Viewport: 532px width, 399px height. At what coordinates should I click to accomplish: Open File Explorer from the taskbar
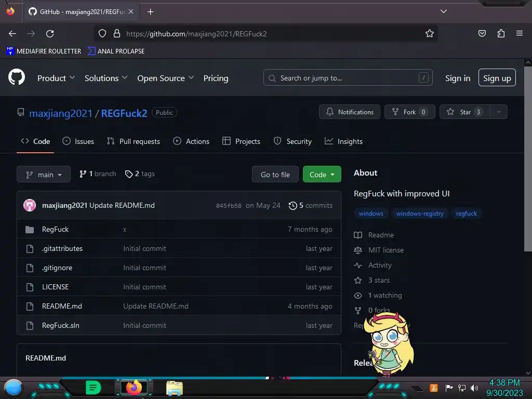pos(175,388)
